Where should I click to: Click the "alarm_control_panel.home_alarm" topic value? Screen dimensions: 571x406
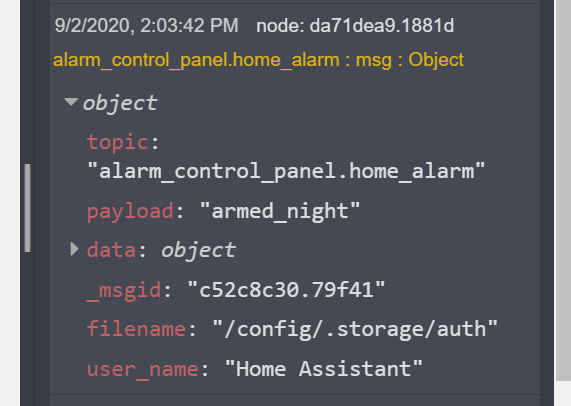pos(286,171)
